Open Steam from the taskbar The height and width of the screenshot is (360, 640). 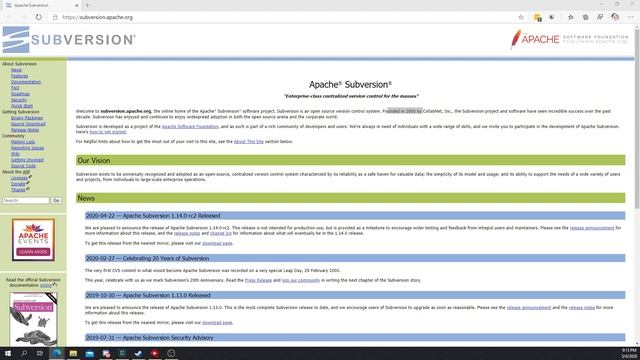click(x=138, y=353)
